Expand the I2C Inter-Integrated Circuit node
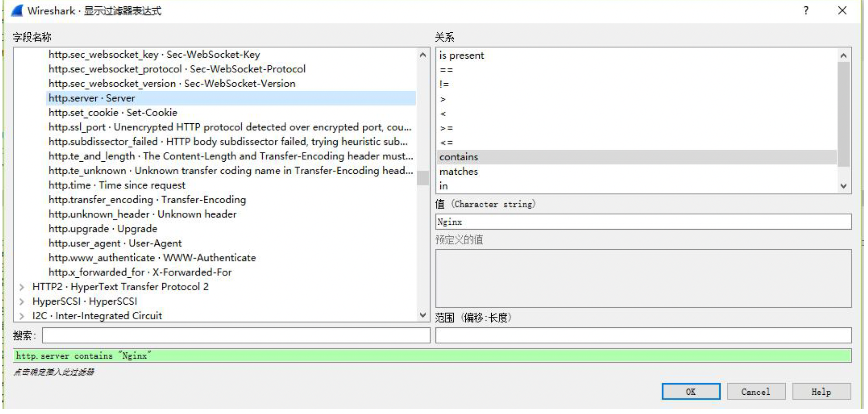Viewport: 868px width, 414px height. point(22,316)
